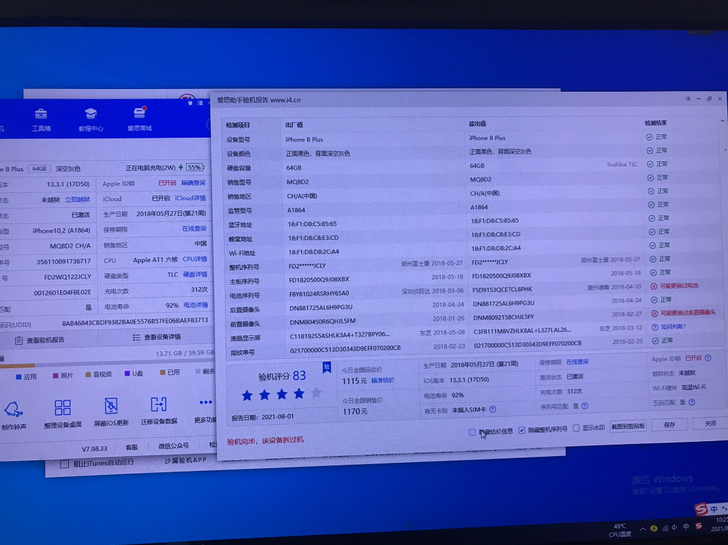
Task: Open the 迁移设备数据 data migration tool
Action: pyautogui.click(x=159, y=410)
